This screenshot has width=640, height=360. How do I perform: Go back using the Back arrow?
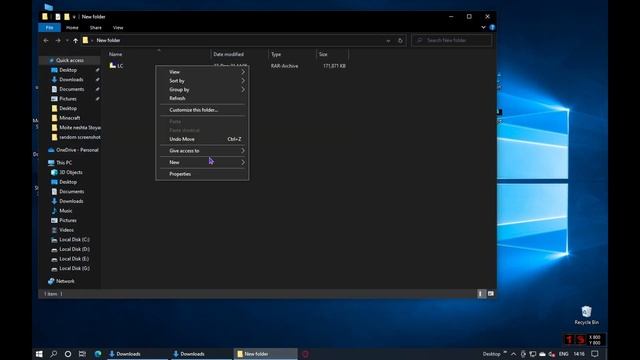(x=46, y=40)
